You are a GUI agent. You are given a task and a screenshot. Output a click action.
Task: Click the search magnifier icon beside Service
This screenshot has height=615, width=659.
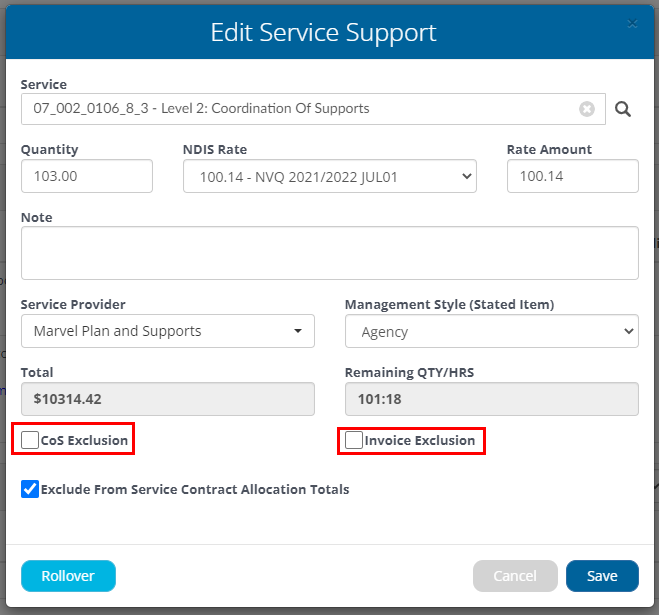[x=622, y=109]
